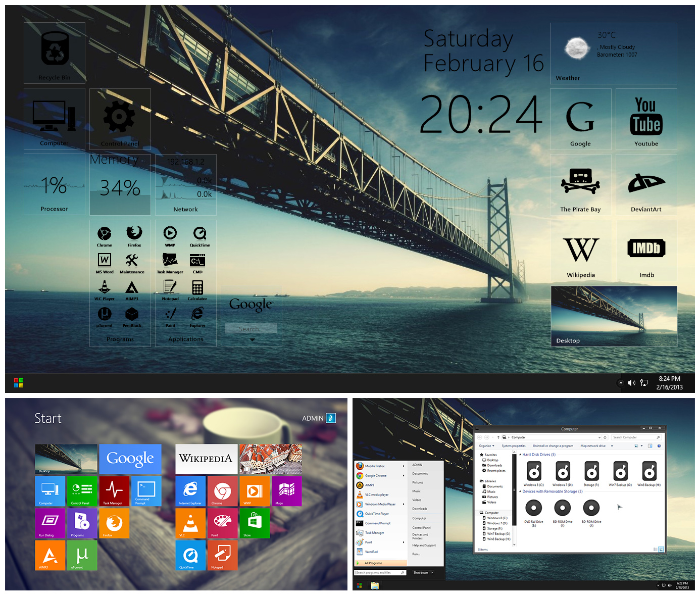Open the Youtube launcher tile
Screen dimensions: 700x596
646,119
